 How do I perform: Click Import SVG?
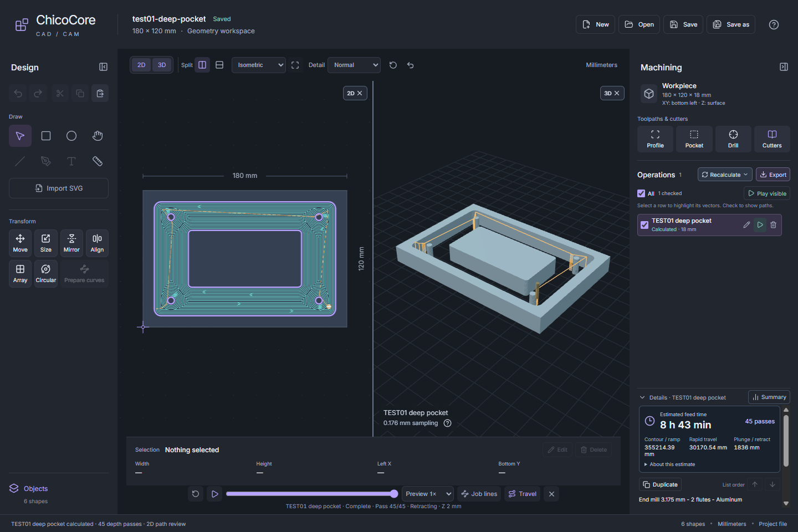(59, 188)
